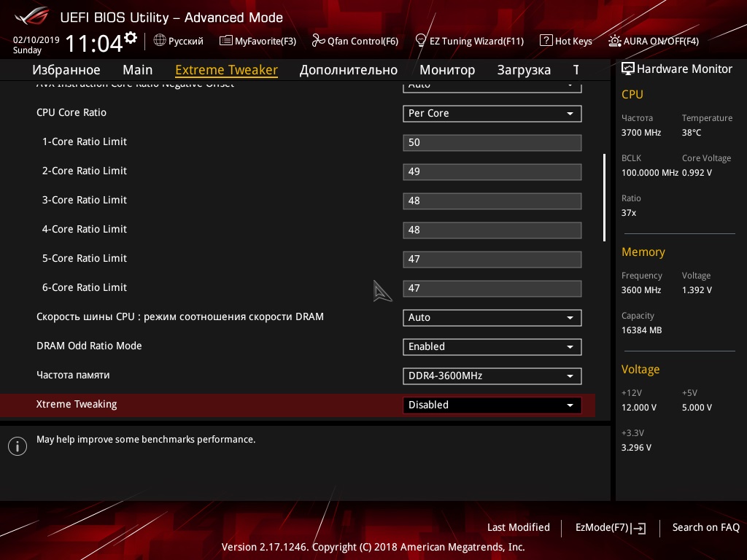Open the Загрузка tab

[524, 70]
